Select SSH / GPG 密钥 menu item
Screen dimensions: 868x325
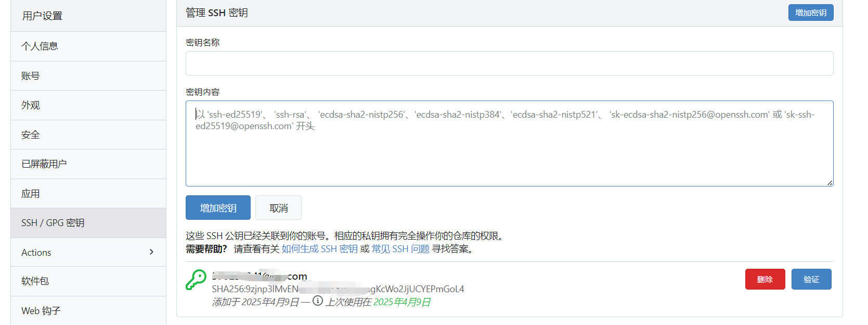pyautogui.click(x=53, y=223)
